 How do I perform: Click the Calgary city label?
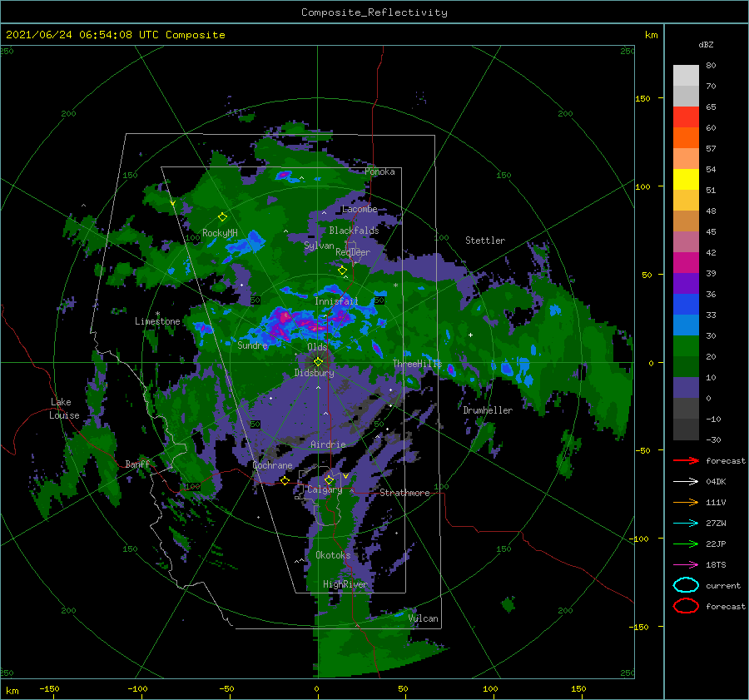(x=325, y=489)
